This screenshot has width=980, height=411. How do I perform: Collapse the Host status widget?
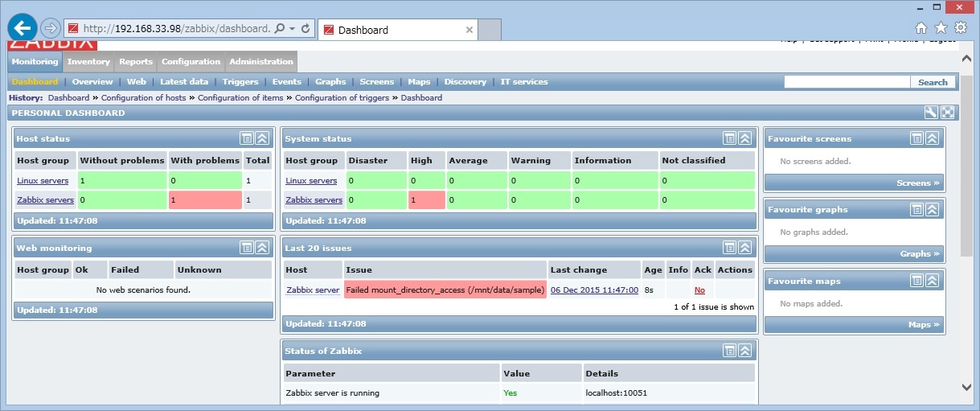click(262, 138)
